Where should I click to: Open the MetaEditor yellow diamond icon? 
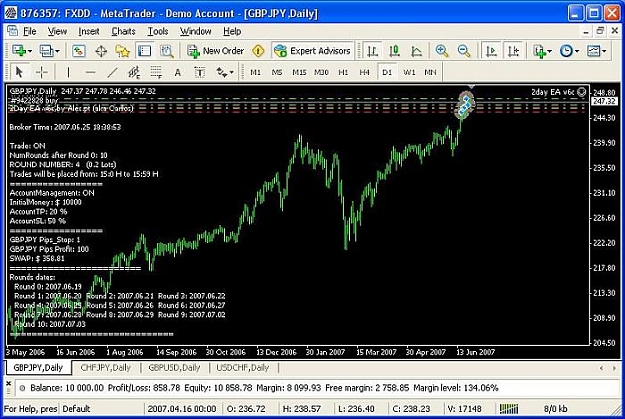(258, 51)
